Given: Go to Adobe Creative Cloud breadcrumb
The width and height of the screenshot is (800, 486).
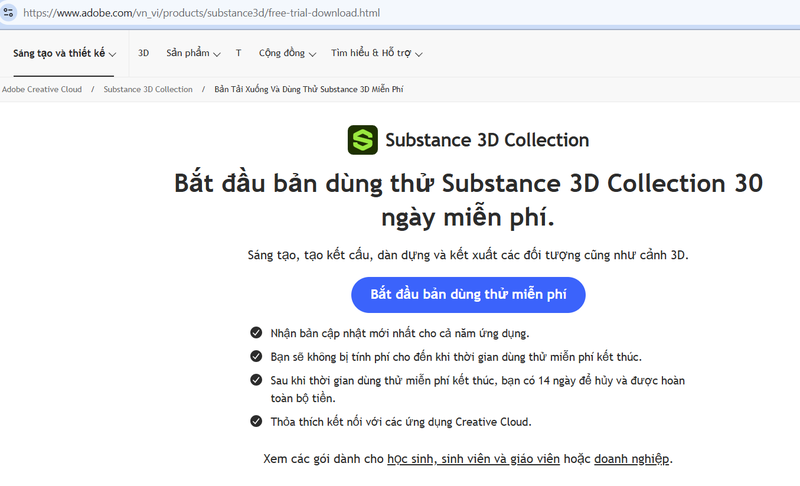Looking at the screenshot, I should click(x=42, y=89).
